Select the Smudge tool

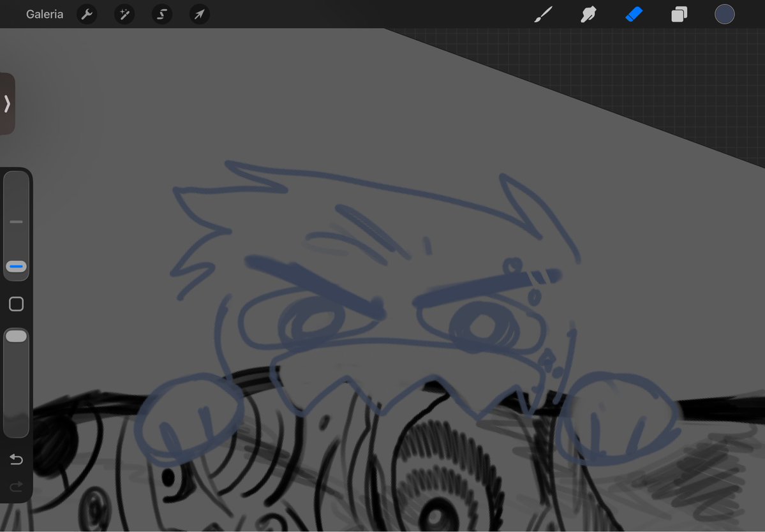tap(588, 14)
